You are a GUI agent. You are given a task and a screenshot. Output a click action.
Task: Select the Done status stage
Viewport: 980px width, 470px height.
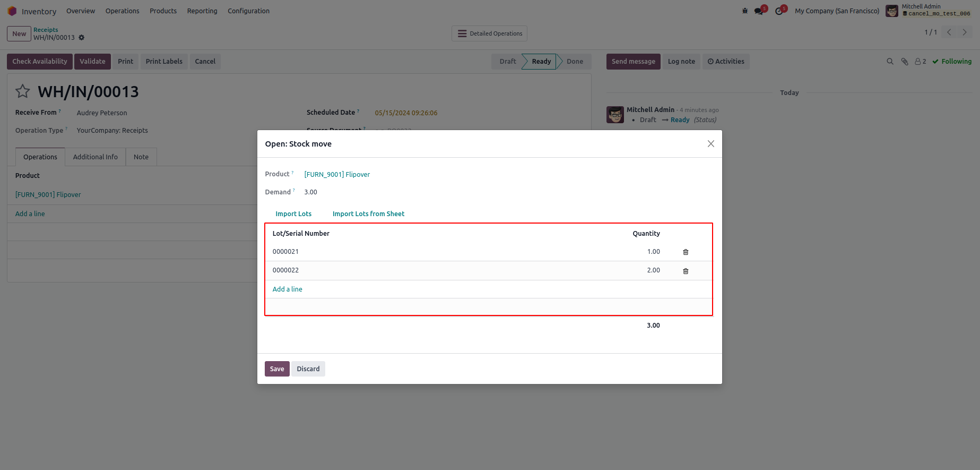575,62
